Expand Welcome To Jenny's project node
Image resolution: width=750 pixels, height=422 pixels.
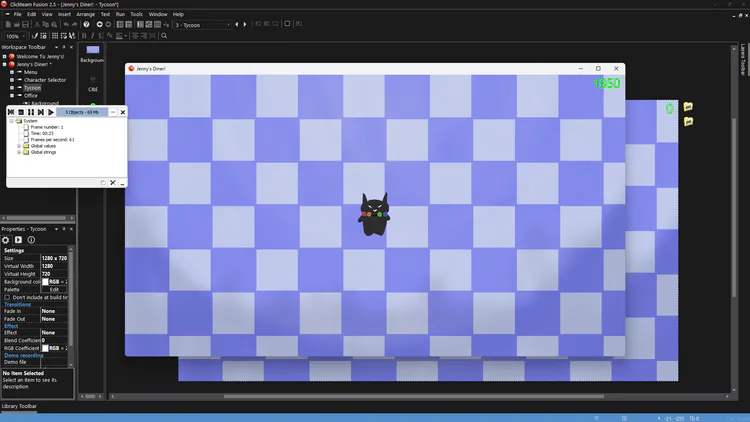pos(4,56)
